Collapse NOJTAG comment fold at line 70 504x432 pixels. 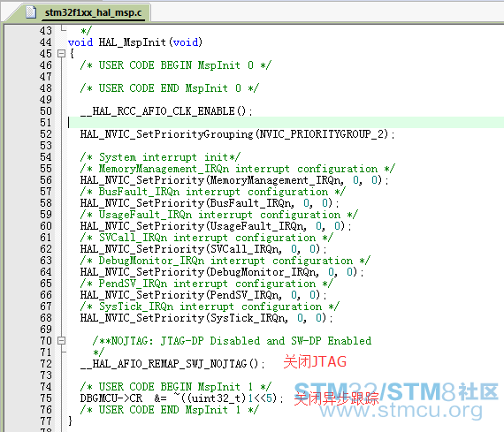[61, 341]
